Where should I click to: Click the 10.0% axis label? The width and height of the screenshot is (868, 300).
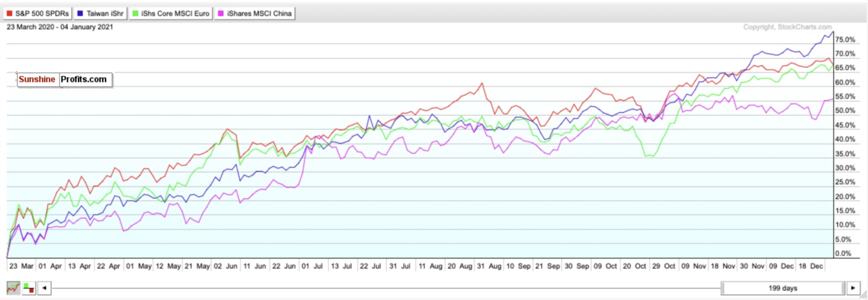[x=845, y=225]
